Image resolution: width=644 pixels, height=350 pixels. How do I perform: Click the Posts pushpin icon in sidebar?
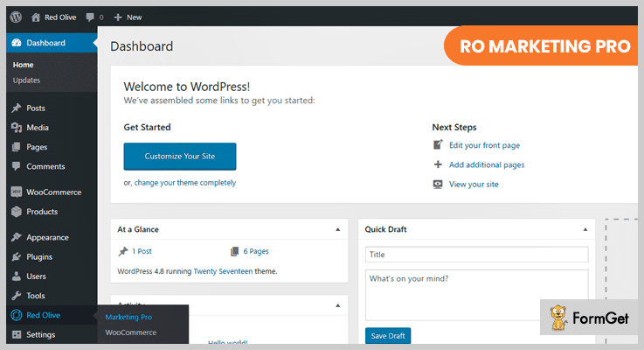[x=17, y=108]
